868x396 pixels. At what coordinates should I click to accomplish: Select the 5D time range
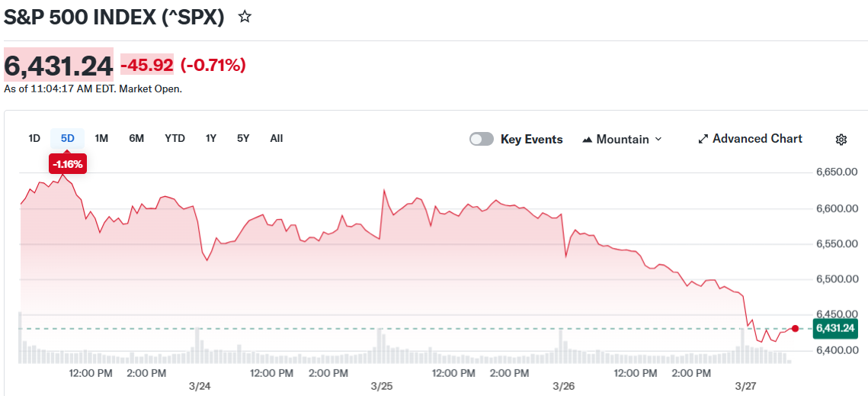tap(68, 138)
